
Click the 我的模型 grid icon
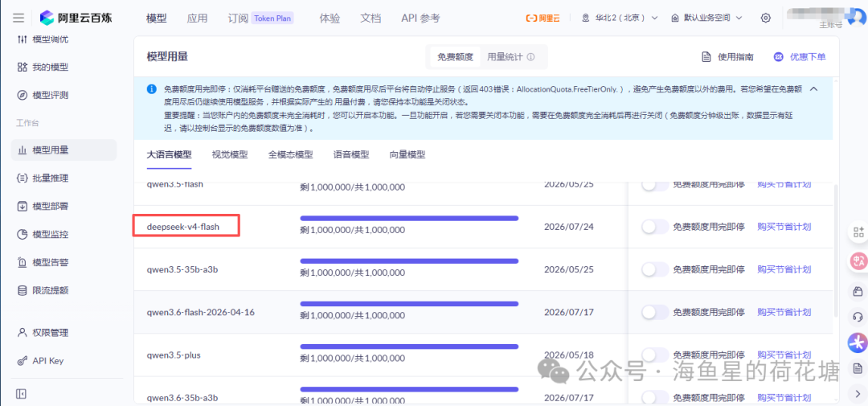tap(23, 67)
